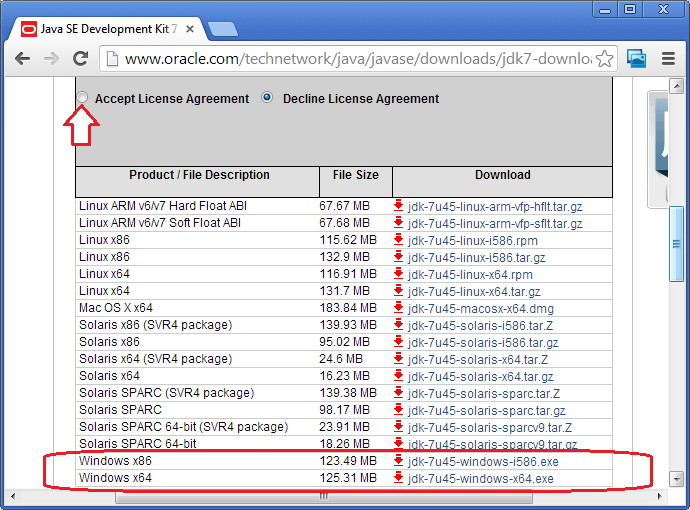The height and width of the screenshot is (510, 690).
Task: Bookmark this page with the star icon
Action: tap(605, 59)
